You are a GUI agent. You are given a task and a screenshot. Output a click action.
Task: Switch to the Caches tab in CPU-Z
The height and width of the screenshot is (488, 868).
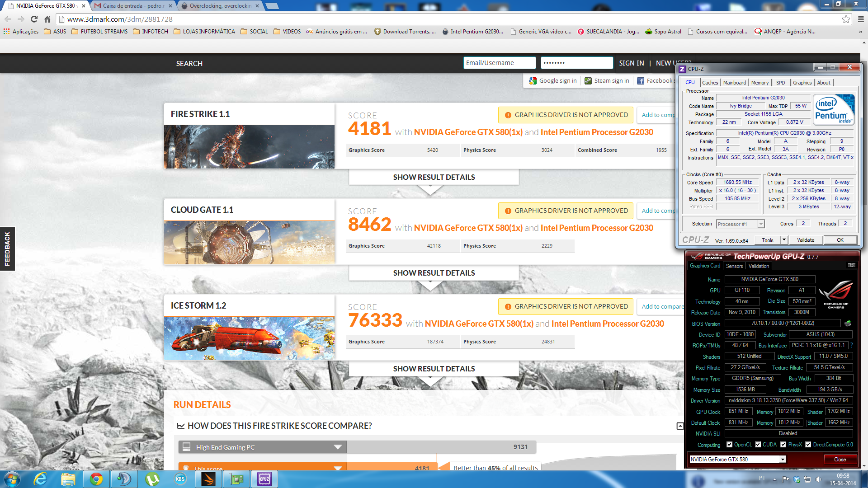[710, 83]
